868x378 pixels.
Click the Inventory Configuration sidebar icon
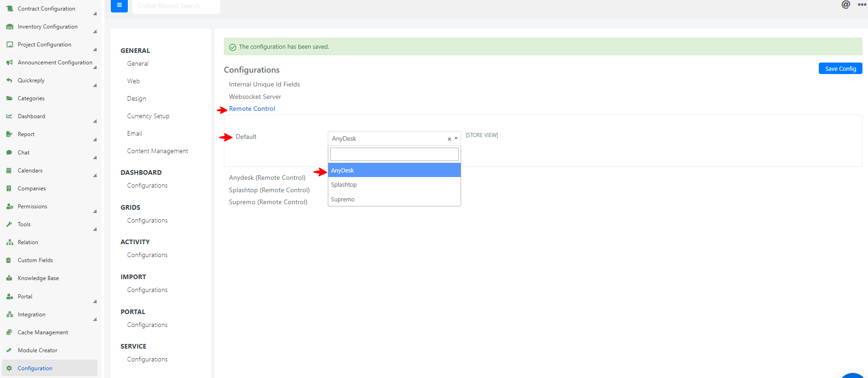9,27
